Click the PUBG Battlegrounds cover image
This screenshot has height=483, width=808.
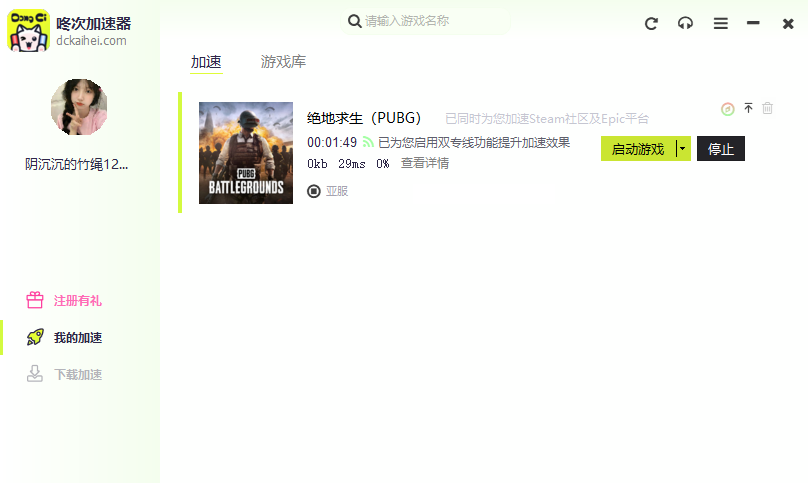click(246, 153)
